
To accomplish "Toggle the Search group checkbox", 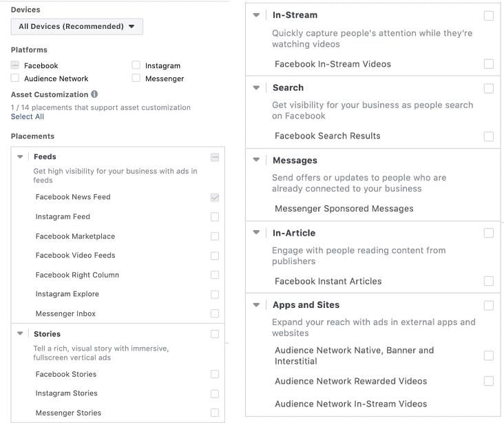I will point(489,88).
